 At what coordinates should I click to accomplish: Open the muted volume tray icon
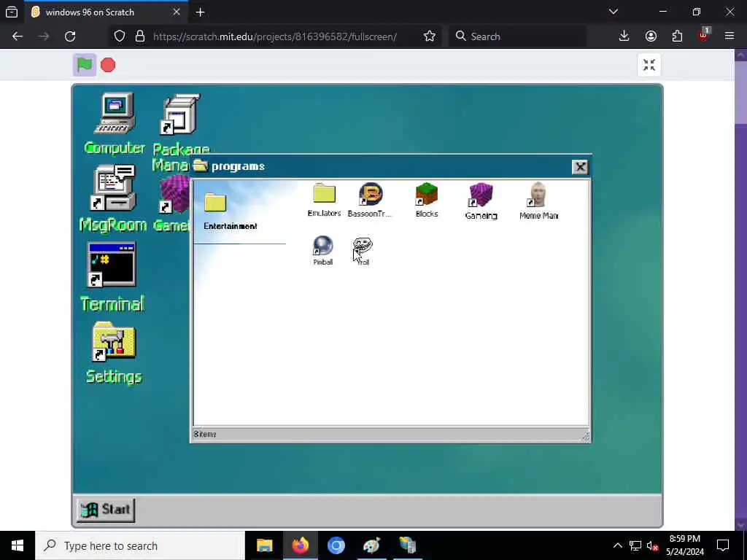(652, 545)
